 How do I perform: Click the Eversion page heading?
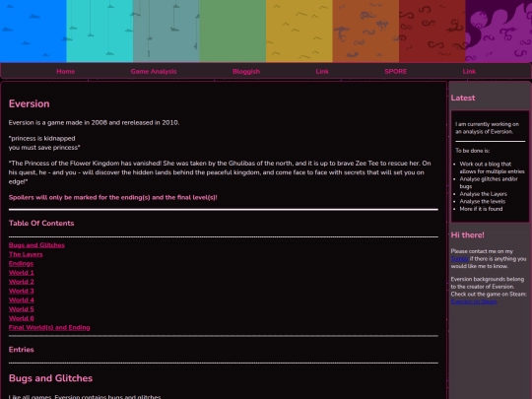[x=30, y=103]
